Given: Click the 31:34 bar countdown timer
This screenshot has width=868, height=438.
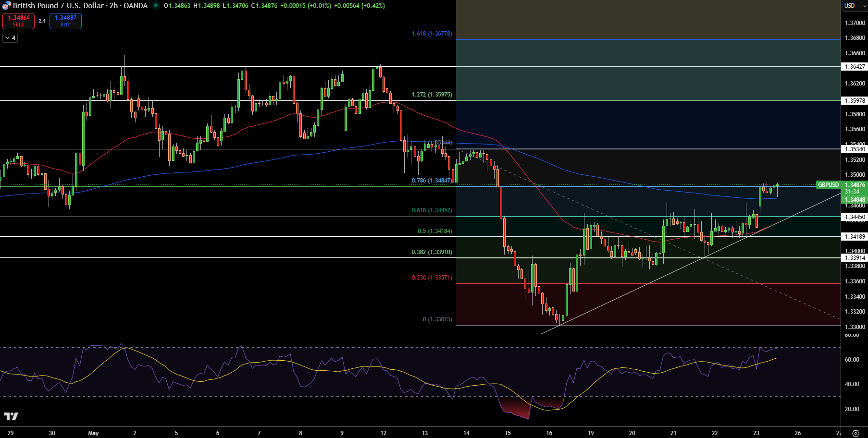Looking at the screenshot, I should click(852, 192).
